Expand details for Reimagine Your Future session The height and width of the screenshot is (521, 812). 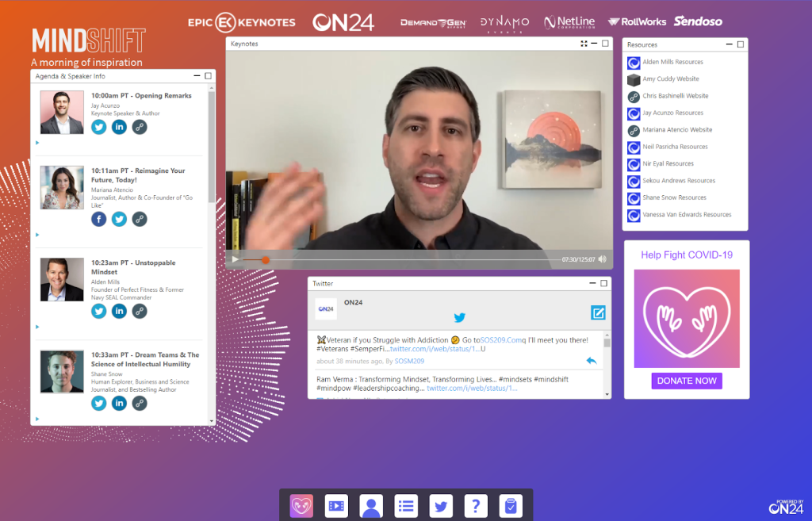click(37, 235)
